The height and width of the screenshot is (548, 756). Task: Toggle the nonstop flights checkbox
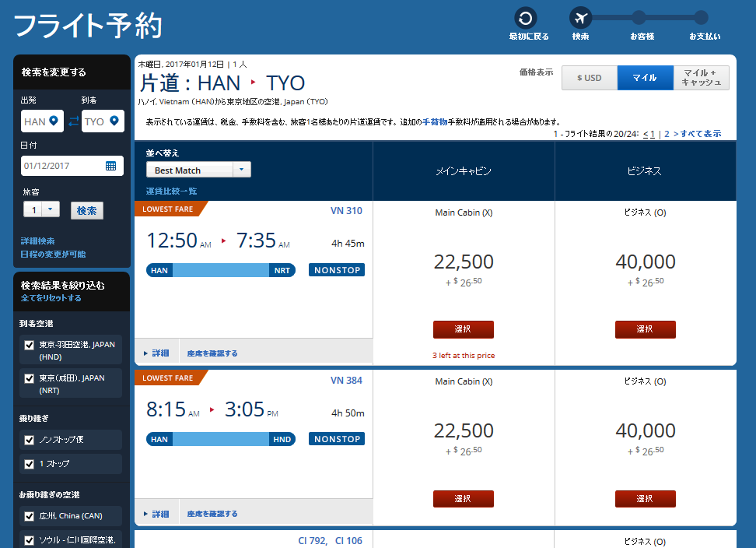(30, 440)
